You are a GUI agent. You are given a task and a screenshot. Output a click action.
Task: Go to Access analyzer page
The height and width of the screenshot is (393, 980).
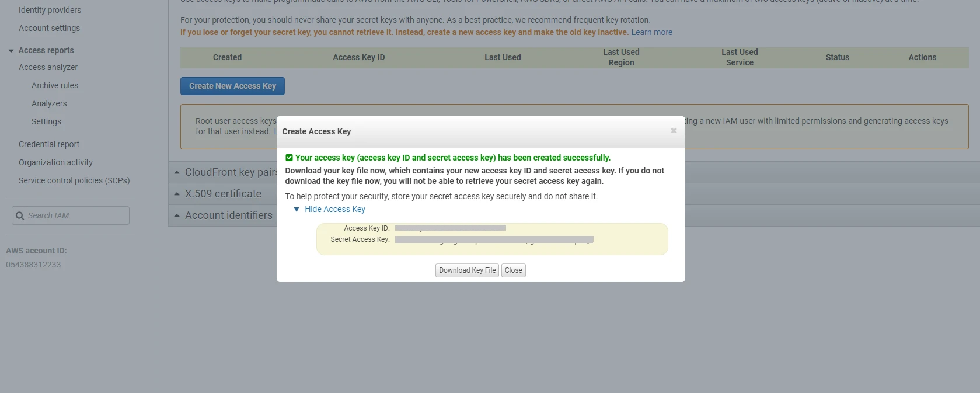[48, 67]
